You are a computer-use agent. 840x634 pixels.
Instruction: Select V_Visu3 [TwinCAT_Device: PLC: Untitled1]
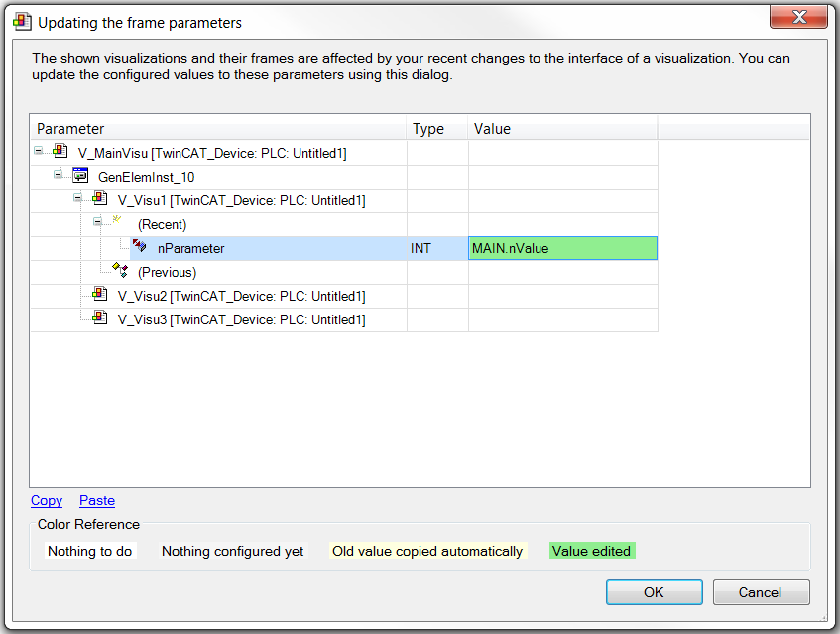coord(242,319)
